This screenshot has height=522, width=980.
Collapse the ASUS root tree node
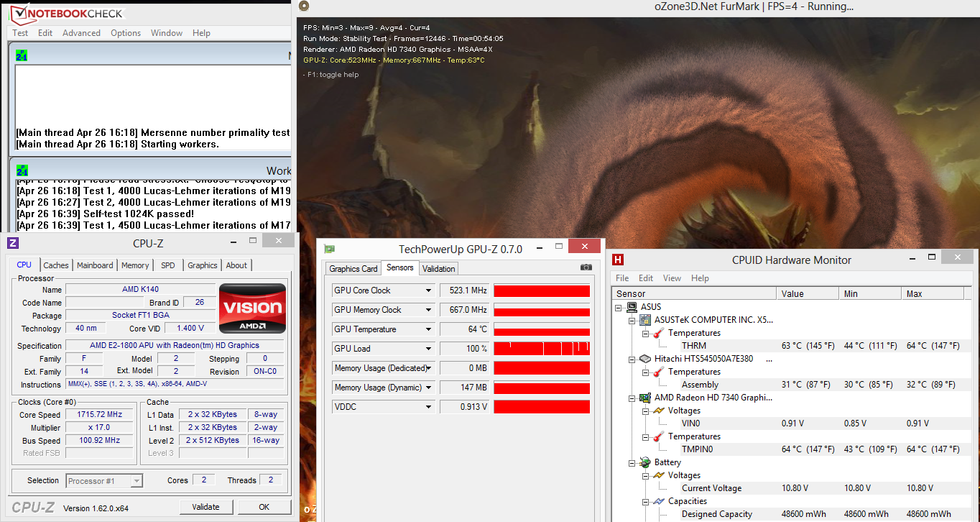(619, 307)
